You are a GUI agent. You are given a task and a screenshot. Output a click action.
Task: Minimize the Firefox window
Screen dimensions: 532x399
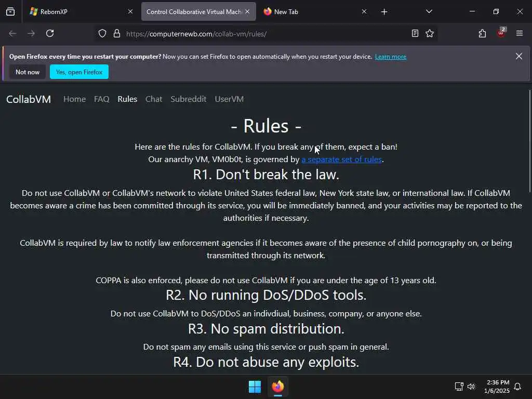pyautogui.click(x=472, y=11)
